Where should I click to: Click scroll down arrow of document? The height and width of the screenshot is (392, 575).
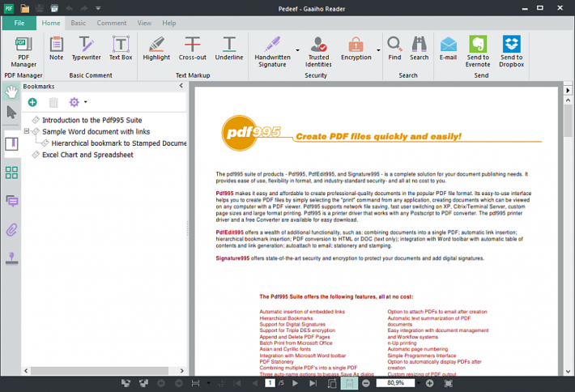tap(568, 371)
